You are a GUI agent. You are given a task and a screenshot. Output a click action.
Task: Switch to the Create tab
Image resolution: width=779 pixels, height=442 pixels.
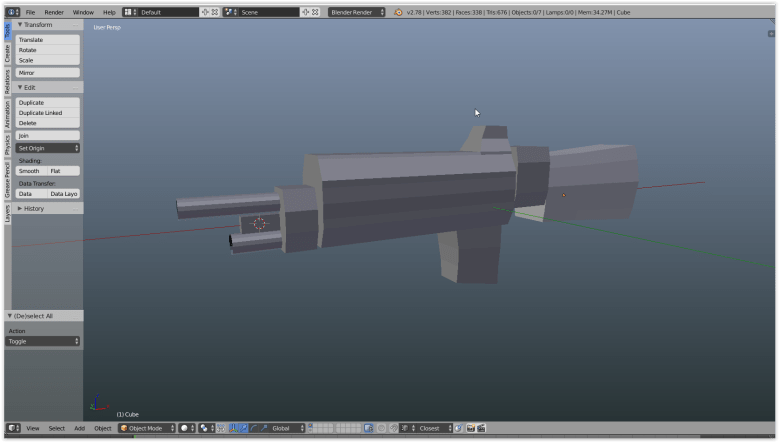point(7,53)
